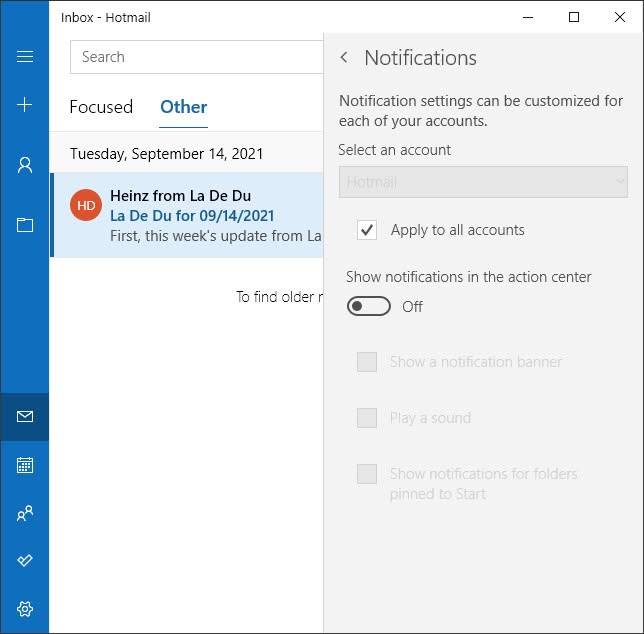
Task: Go back from Notifications panel
Action: pos(344,57)
